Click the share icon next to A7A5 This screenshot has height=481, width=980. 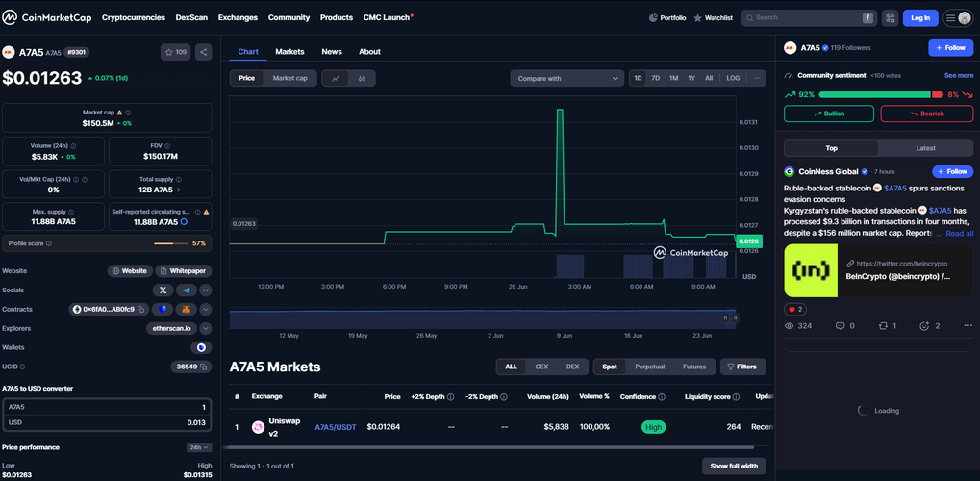[x=203, y=52]
